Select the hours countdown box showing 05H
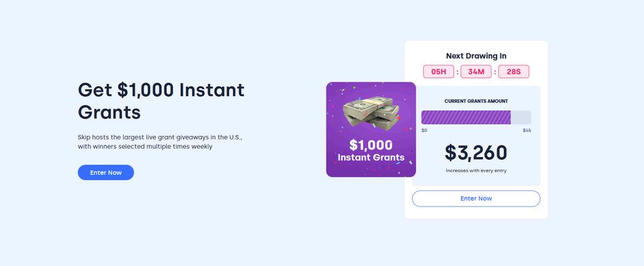Screen dimensions: 644x266 coord(439,72)
